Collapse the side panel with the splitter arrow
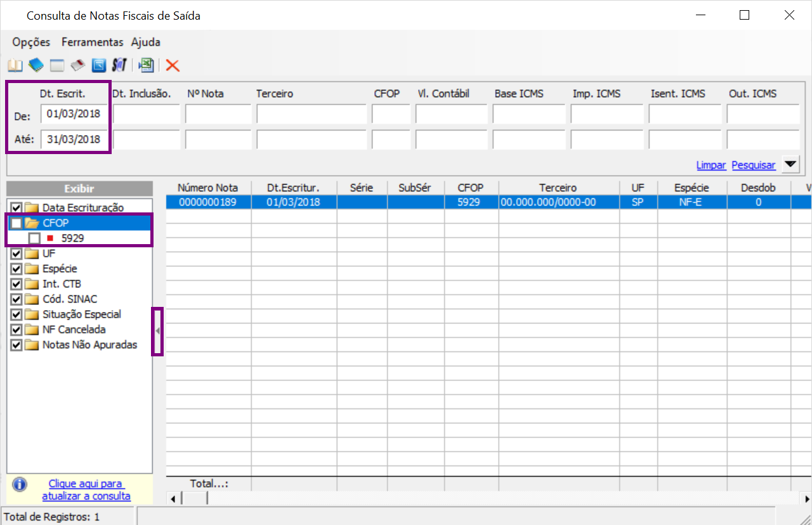 click(x=157, y=331)
